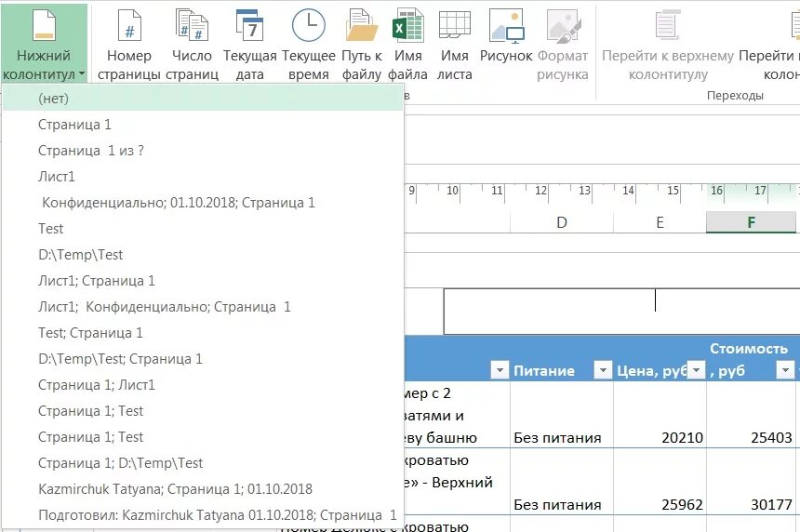Insert Текущая дата field
The width and height of the screenshot is (800, 532).
(x=249, y=44)
